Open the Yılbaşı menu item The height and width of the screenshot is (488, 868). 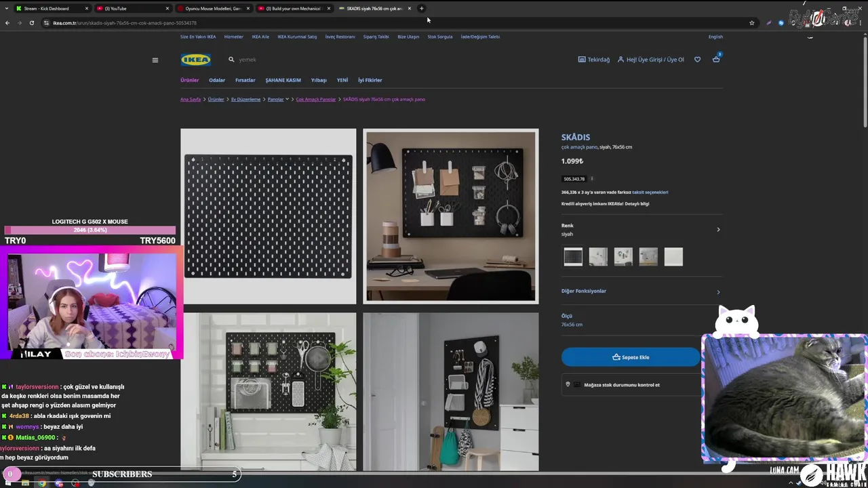pyautogui.click(x=319, y=80)
